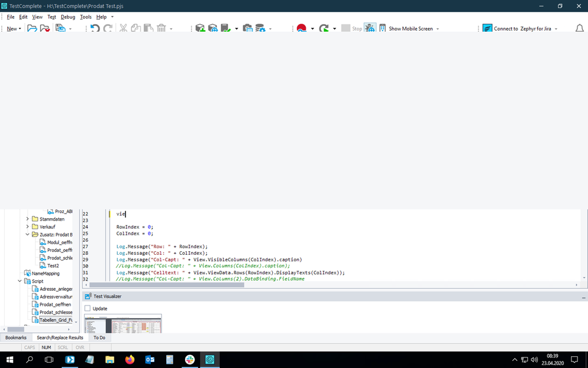Click the Cut scissors icon
This screenshot has width=588, height=368.
point(123,28)
